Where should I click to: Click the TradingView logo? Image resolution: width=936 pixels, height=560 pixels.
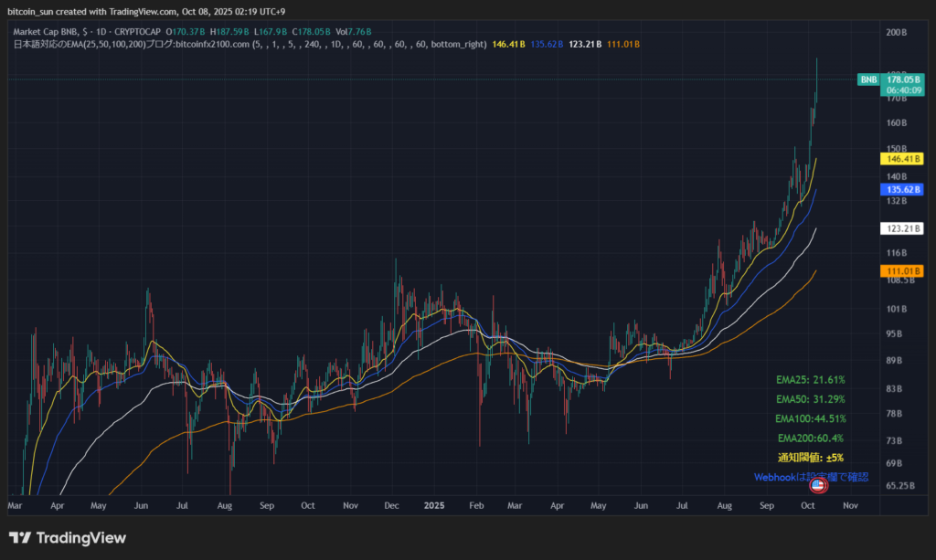tap(68, 538)
